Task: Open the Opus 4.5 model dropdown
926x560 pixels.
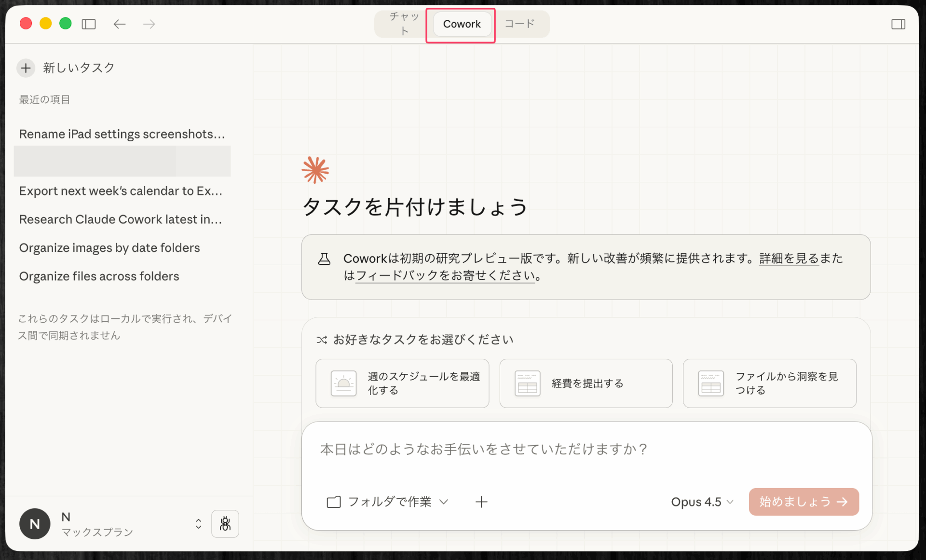Action: (702, 502)
